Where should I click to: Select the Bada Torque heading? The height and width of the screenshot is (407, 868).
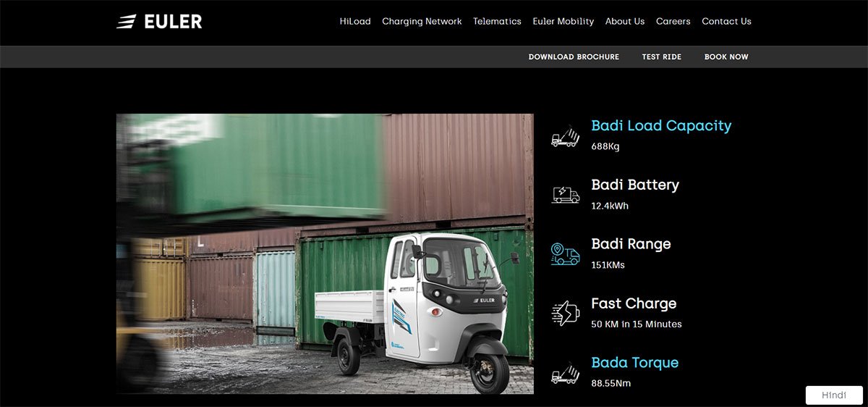click(x=634, y=363)
